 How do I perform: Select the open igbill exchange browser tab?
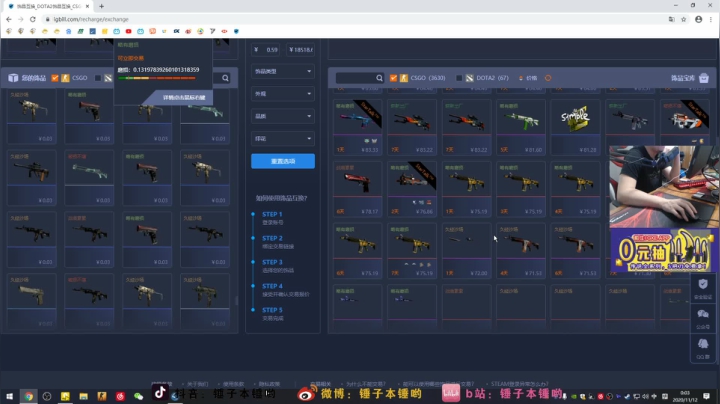click(48, 6)
